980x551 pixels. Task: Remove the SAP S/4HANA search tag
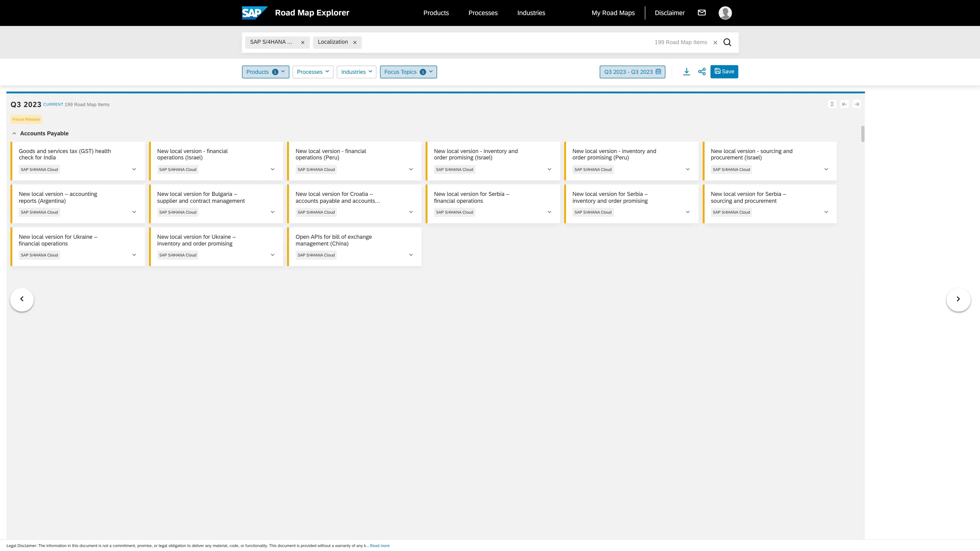click(302, 42)
